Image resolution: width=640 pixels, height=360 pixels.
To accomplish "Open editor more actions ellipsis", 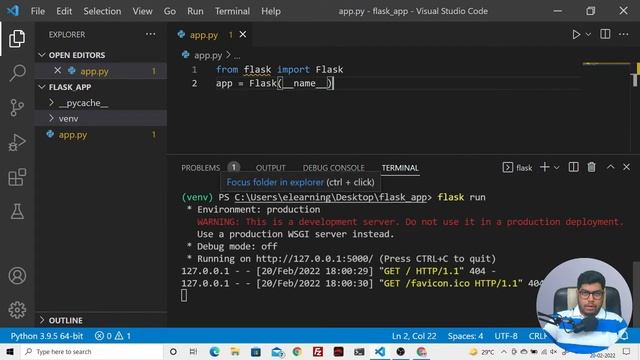I will 623,34.
